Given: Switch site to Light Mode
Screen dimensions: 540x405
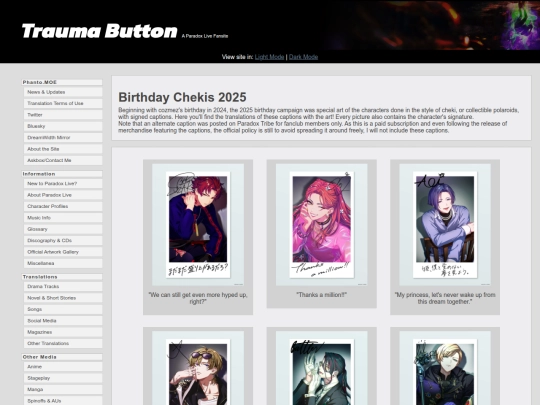Looking at the screenshot, I should click(x=269, y=57).
